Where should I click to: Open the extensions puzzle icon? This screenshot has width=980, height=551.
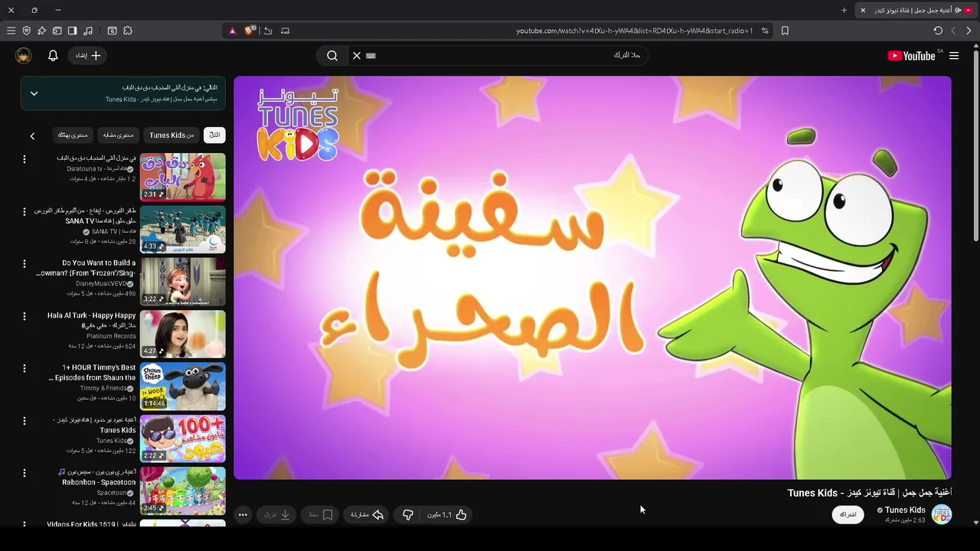pos(128,31)
